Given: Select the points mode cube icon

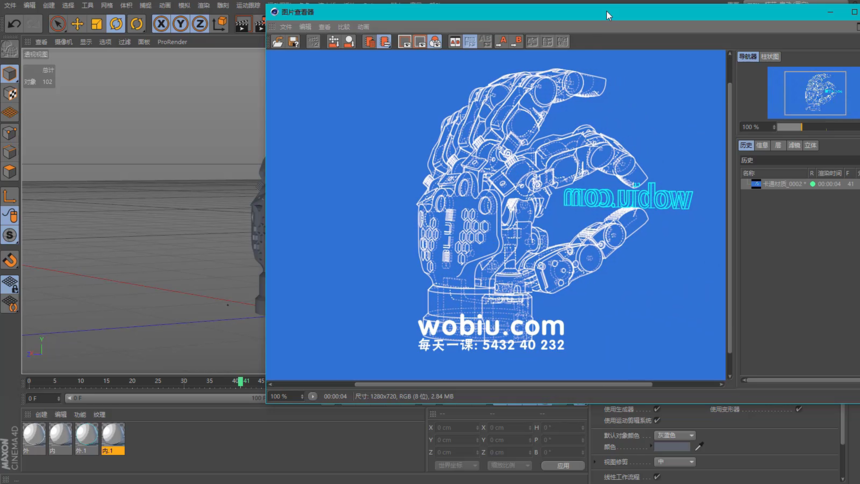Looking at the screenshot, I should point(9,133).
